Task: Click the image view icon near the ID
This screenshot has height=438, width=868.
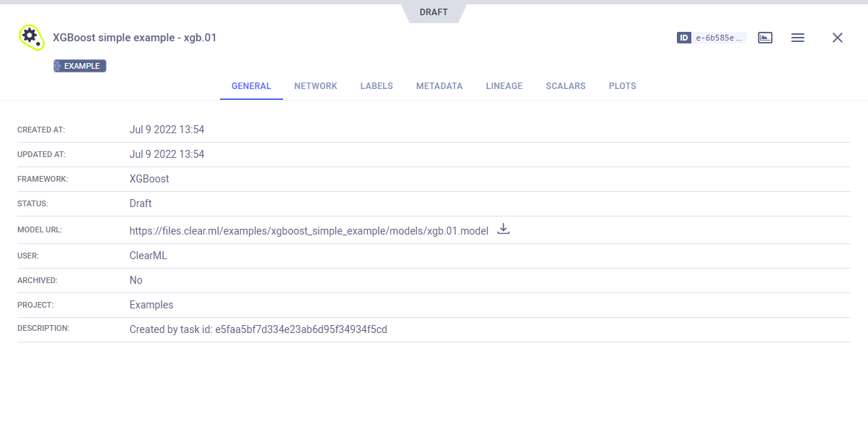Action: (x=765, y=38)
